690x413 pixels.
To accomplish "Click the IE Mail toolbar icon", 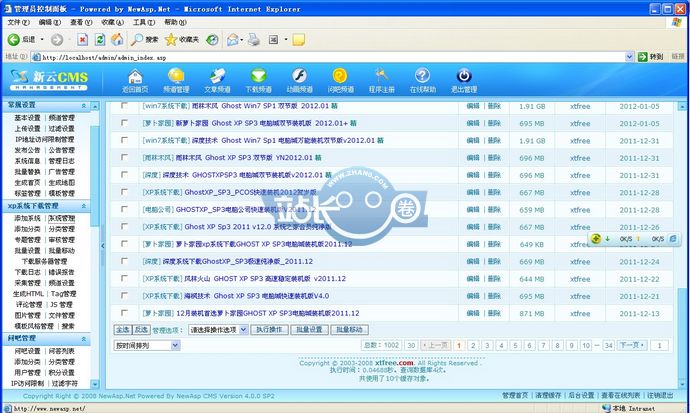I will (232, 40).
